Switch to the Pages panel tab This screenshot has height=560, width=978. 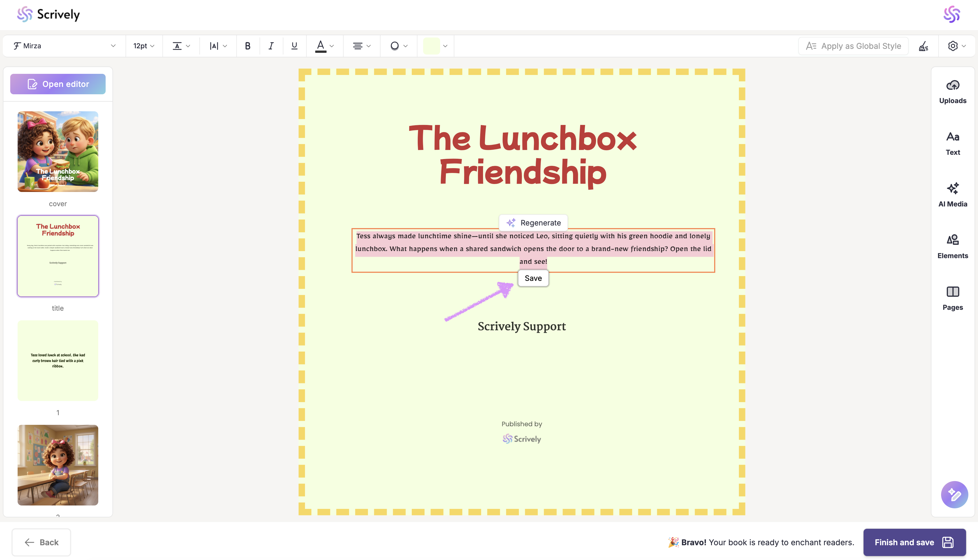(952, 298)
